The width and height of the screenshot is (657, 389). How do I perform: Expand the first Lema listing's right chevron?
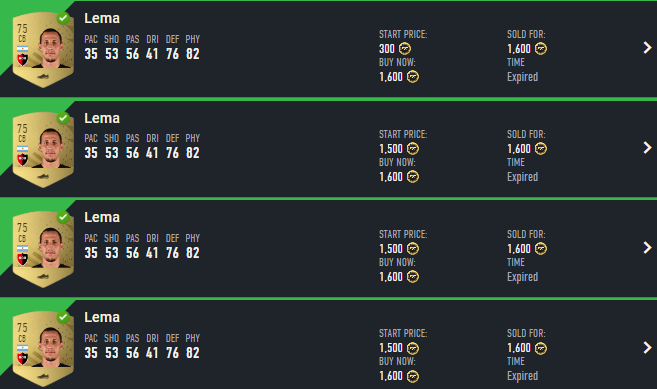click(647, 48)
